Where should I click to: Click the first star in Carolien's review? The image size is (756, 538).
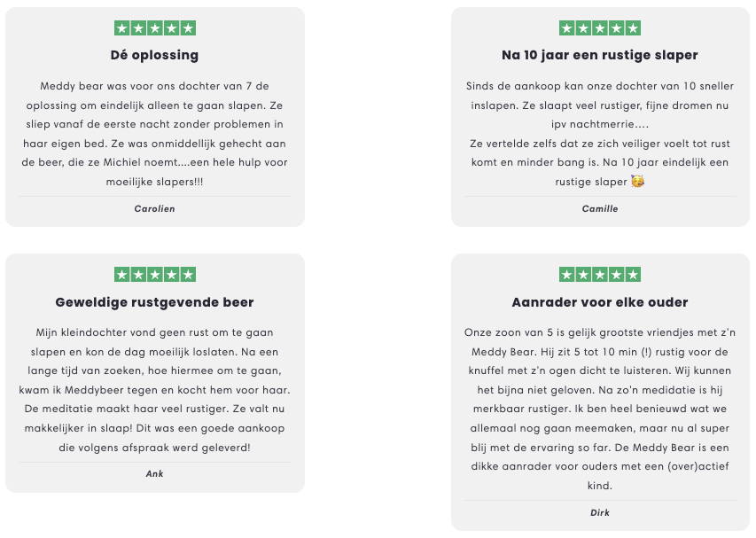click(x=122, y=28)
